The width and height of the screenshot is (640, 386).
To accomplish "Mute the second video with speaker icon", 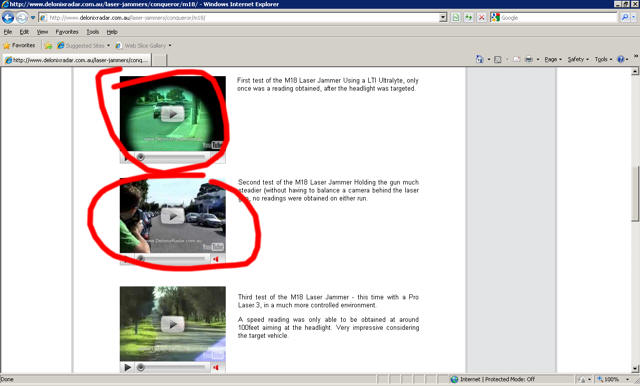I will pyautogui.click(x=216, y=259).
